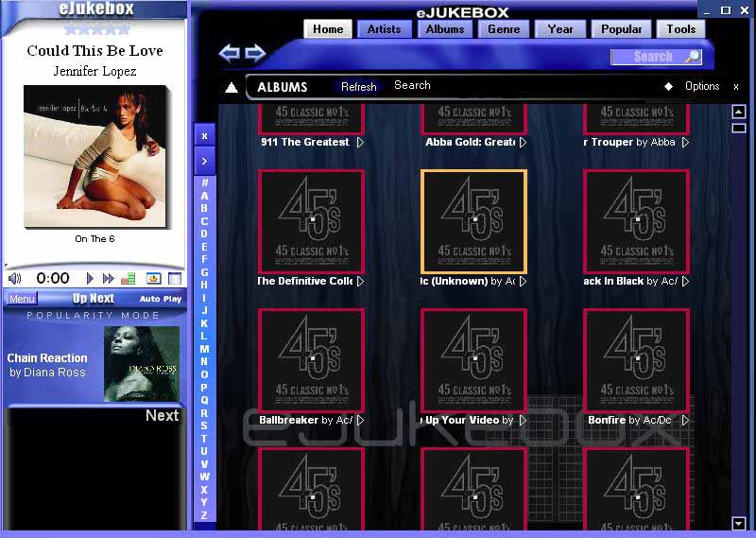Close the albums bar with the small x
The height and width of the screenshot is (538, 756).
click(x=736, y=87)
